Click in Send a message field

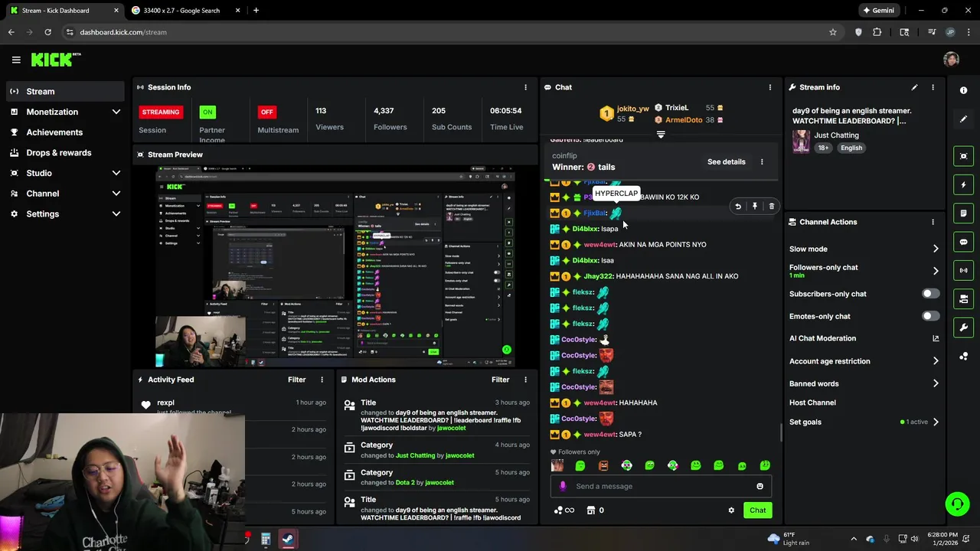pos(660,486)
